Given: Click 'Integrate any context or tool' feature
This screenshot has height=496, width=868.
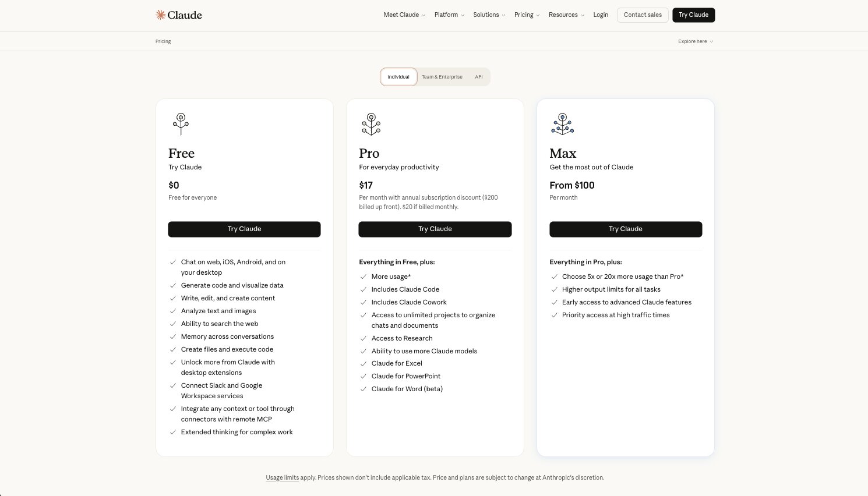Looking at the screenshot, I should click(x=238, y=414).
